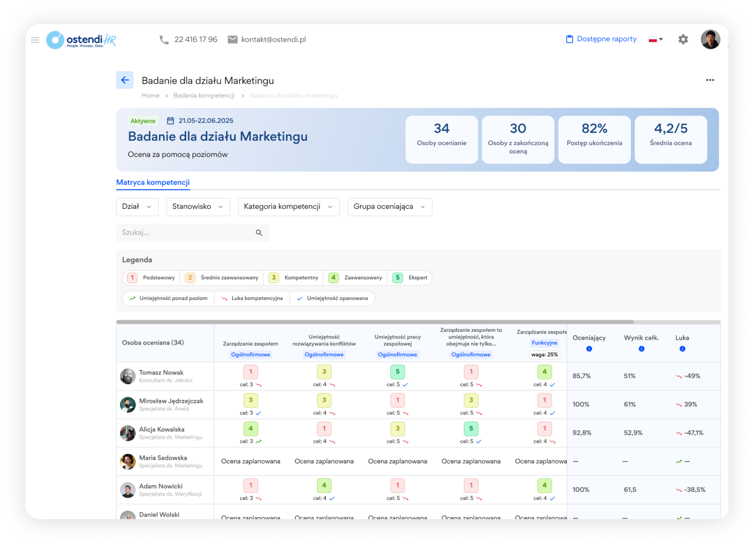Image resolution: width=756 pixels, height=546 pixels.
Task: Click Badania kompetencji breadcrumb link
Action: coord(204,95)
